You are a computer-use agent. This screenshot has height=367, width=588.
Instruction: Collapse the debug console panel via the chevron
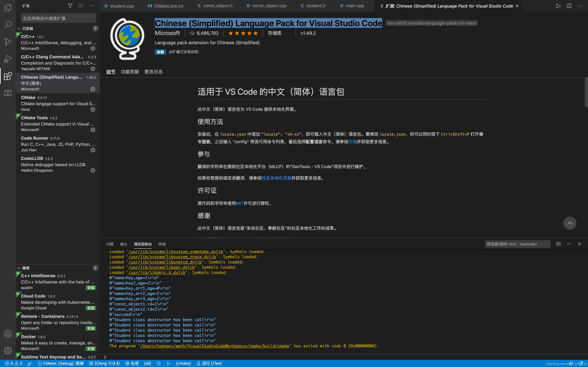[569, 244]
